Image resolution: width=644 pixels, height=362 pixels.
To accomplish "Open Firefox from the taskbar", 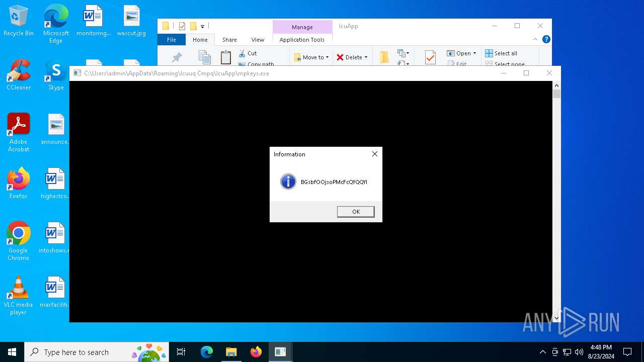I will click(256, 352).
